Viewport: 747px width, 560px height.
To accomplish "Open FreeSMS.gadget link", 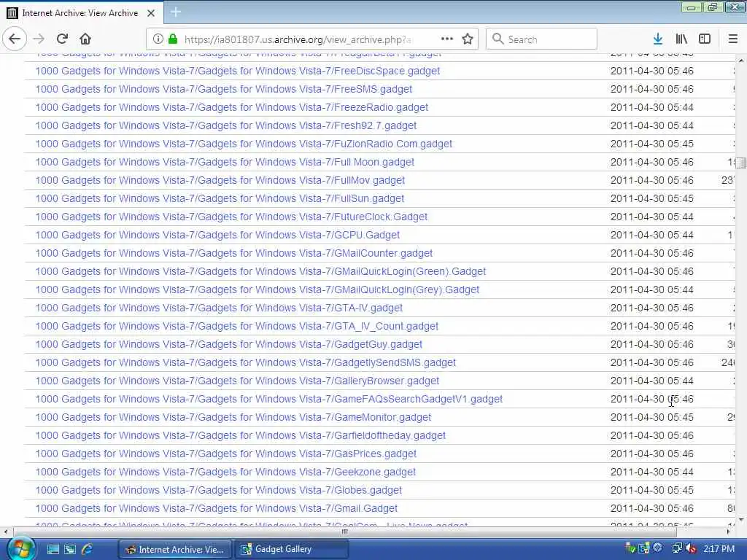I will [x=223, y=89].
